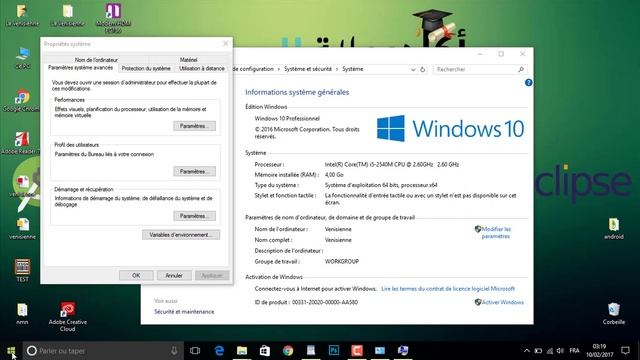The width and height of the screenshot is (640, 360).
Task: Open the Adobe Reader desktop shortcut
Action: (x=21, y=143)
